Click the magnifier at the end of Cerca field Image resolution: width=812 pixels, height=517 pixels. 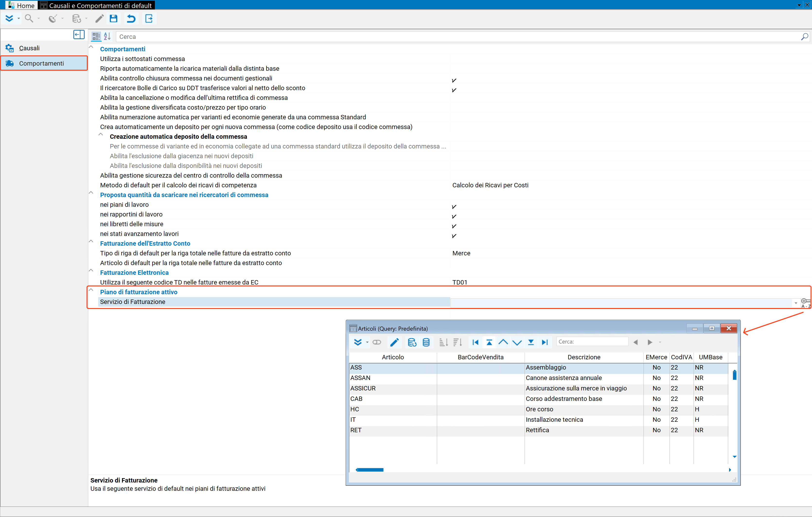coord(804,37)
